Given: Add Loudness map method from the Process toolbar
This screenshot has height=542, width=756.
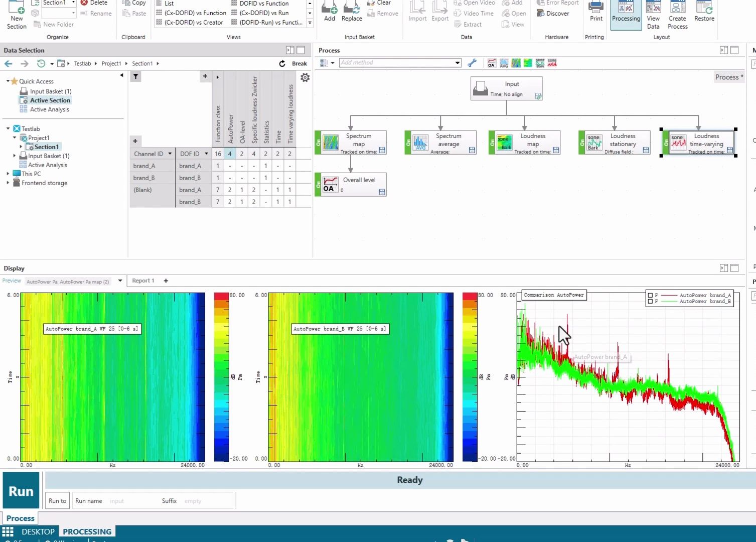Looking at the screenshot, I should click(x=528, y=63).
